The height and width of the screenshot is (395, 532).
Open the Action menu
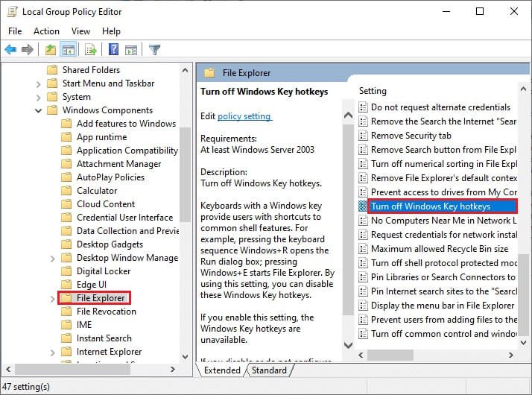tap(46, 31)
